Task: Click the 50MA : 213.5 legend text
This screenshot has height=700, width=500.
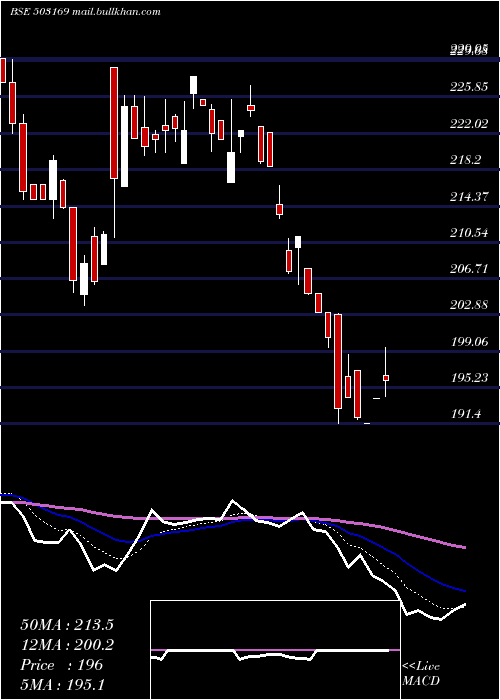Action: click(67, 625)
